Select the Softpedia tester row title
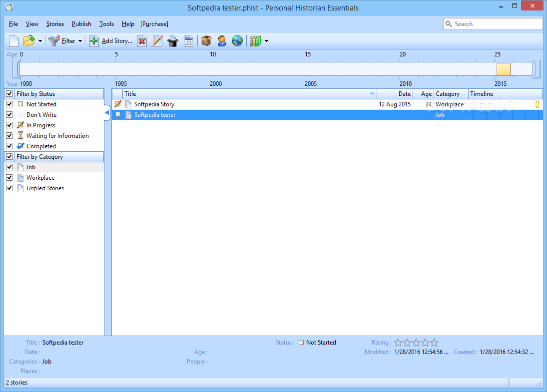 155,115
